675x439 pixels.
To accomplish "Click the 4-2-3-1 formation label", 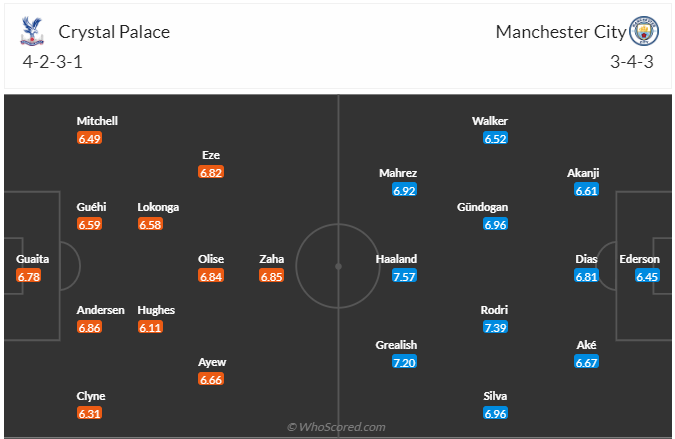I will click(54, 61).
